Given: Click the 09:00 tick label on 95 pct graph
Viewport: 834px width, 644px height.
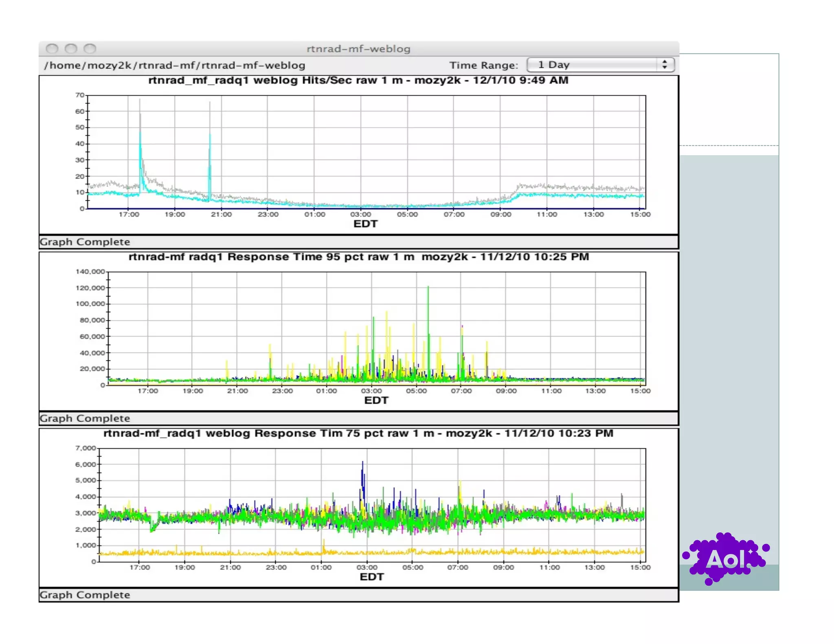Looking at the screenshot, I should 506,391.
